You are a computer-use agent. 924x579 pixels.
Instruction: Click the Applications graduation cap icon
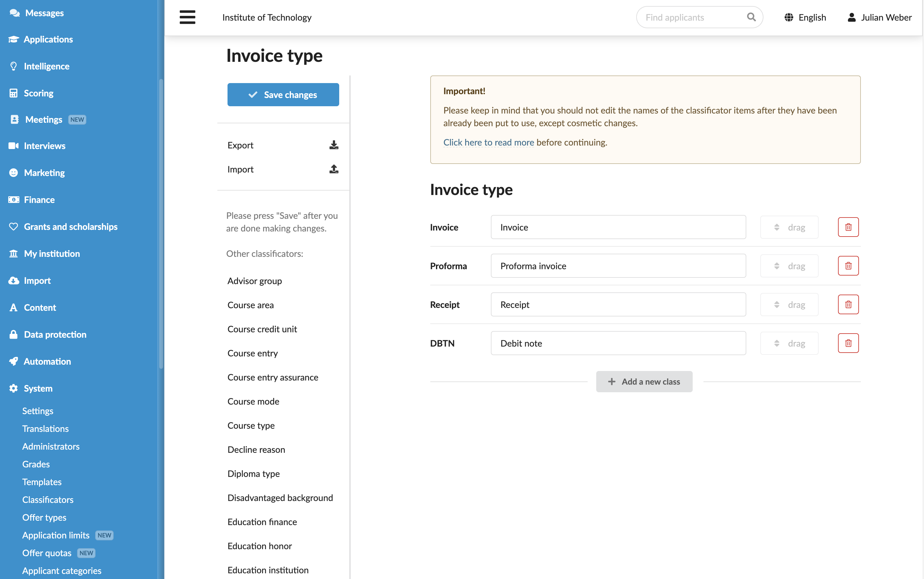pos(14,39)
